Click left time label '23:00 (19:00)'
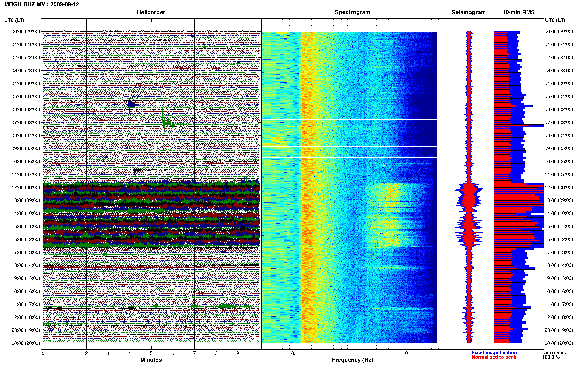This screenshot has height=368, width=588. pyautogui.click(x=26, y=330)
